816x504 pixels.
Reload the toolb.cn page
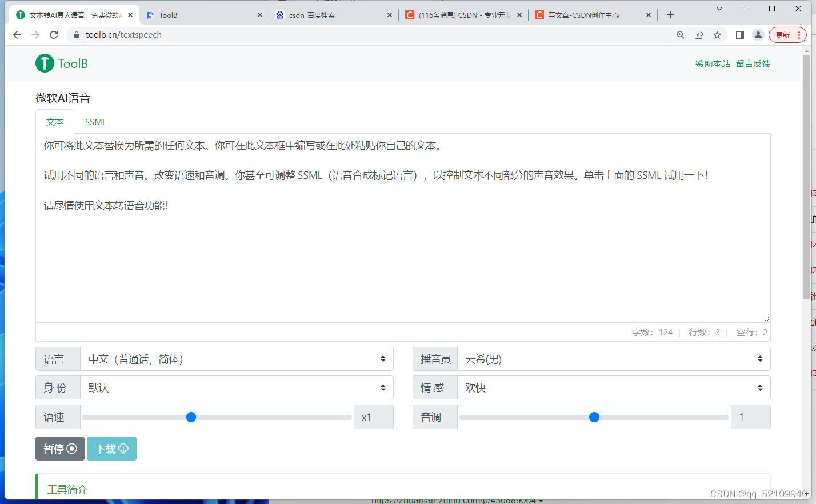click(x=54, y=35)
